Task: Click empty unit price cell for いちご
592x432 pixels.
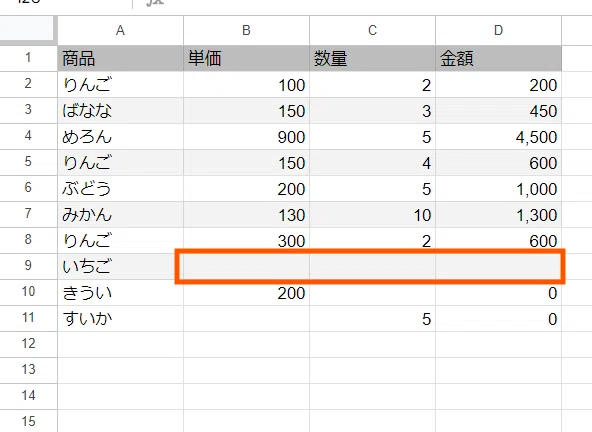Action: [x=247, y=267]
